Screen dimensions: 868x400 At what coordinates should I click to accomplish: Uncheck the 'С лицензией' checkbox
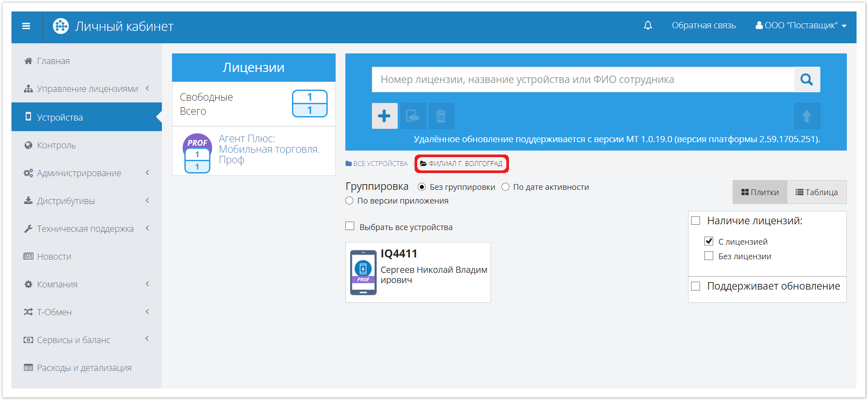point(709,242)
